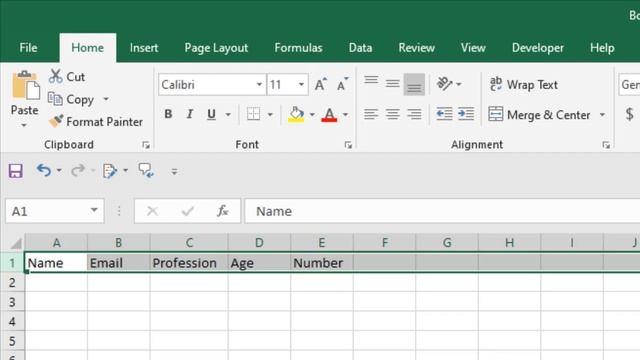
Task: Open the underline style dropdown
Action: (x=228, y=114)
